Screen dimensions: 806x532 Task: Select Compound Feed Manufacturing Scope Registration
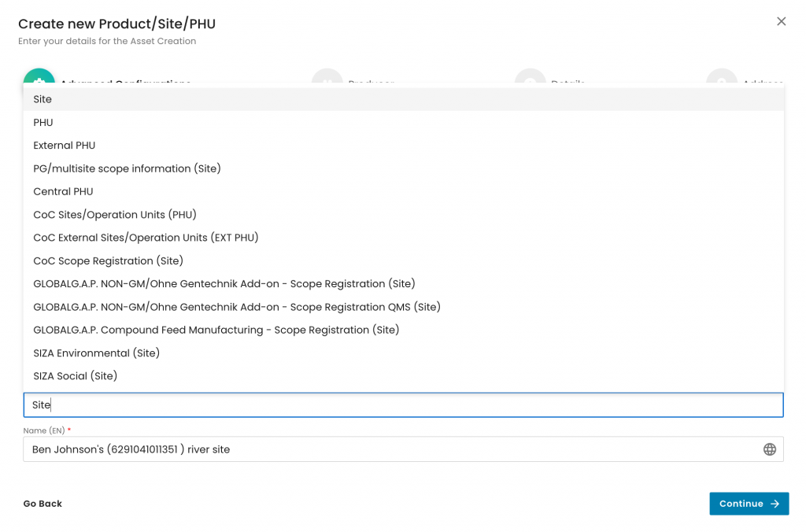coord(216,330)
